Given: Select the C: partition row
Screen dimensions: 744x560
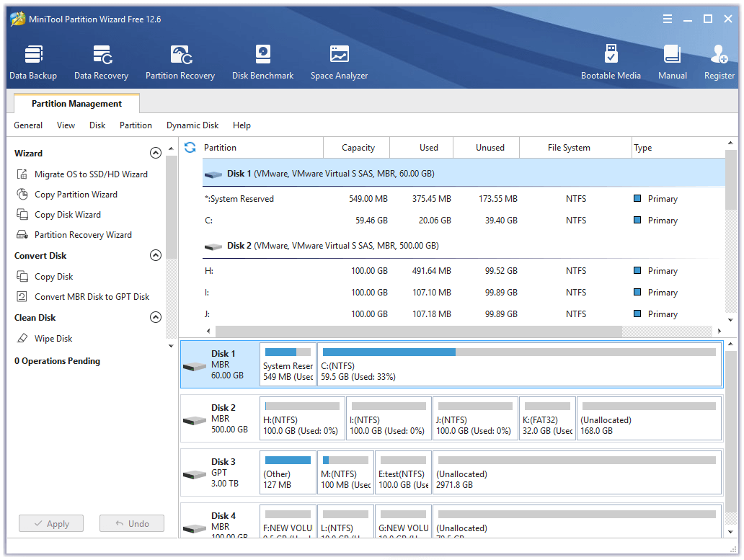Looking at the screenshot, I should (x=464, y=221).
